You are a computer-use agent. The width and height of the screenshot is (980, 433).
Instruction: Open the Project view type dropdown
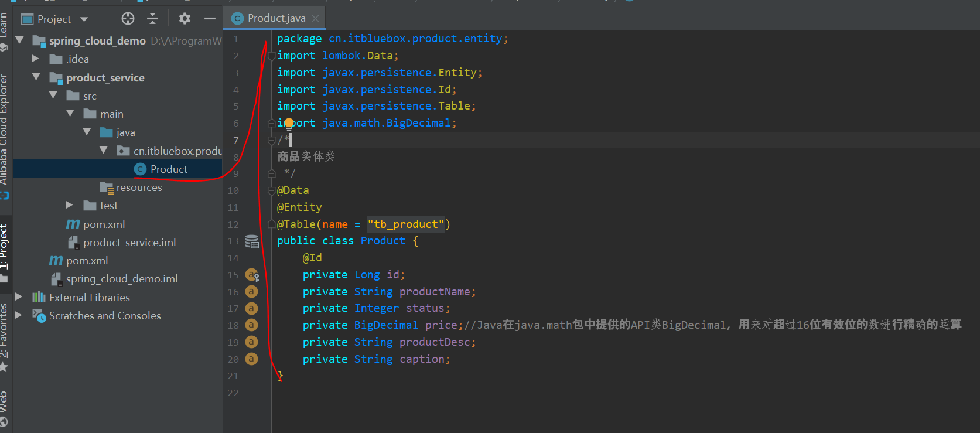point(84,19)
